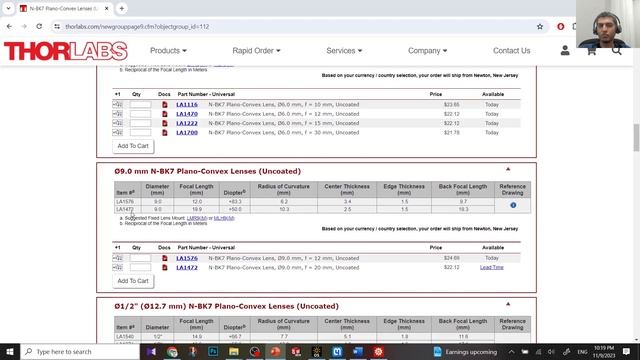640x360 pixels.
Task: Reload the page
Action: click(x=39, y=27)
